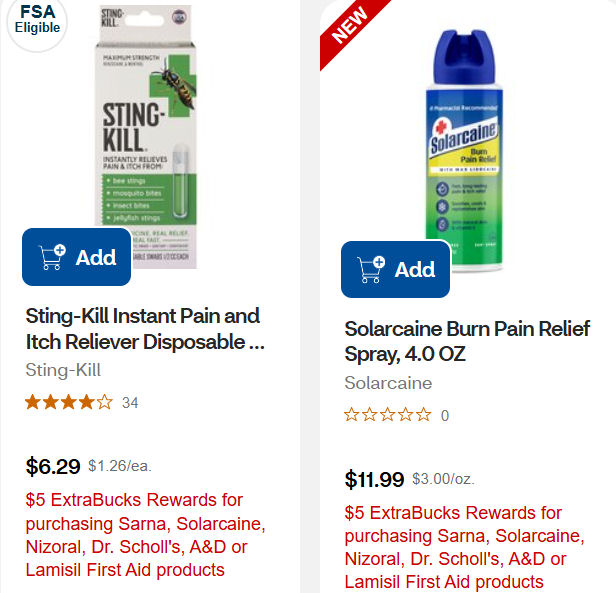This screenshot has width=616, height=593.
Task: View Sting-Kill star rating
Action: (x=68, y=403)
